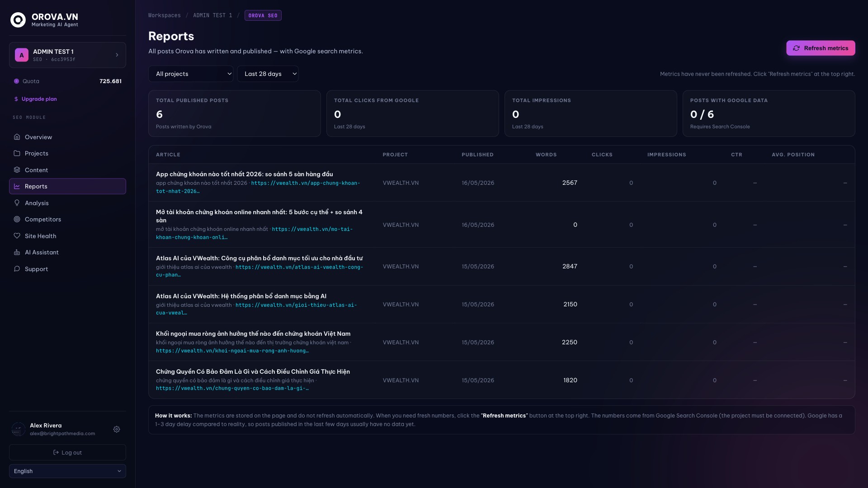868x488 pixels.
Task: Click the Content layers icon
Action: tap(17, 170)
